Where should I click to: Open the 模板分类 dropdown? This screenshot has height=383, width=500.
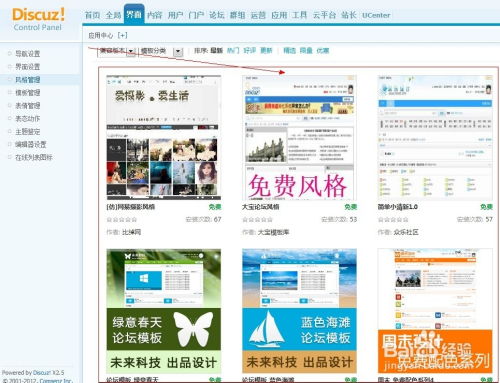click(x=161, y=51)
